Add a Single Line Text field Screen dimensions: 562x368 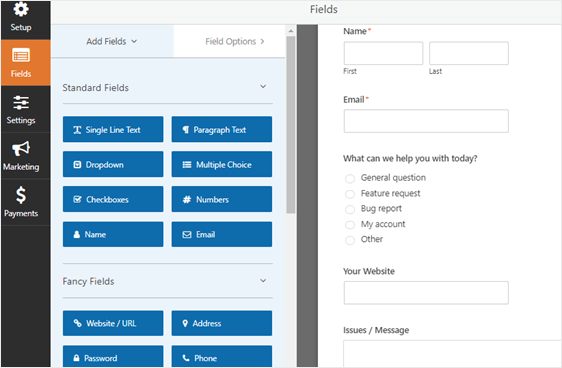point(113,129)
